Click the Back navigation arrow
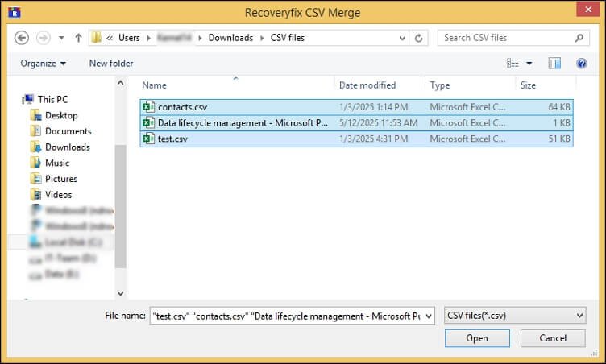The width and height of the screenshot is (606, 364). [22, 38]
